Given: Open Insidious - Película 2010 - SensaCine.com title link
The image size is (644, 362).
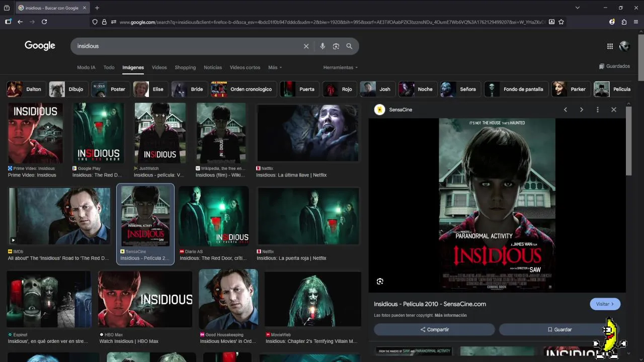Looking at the screenshot, I should click(x=430, y=304).
